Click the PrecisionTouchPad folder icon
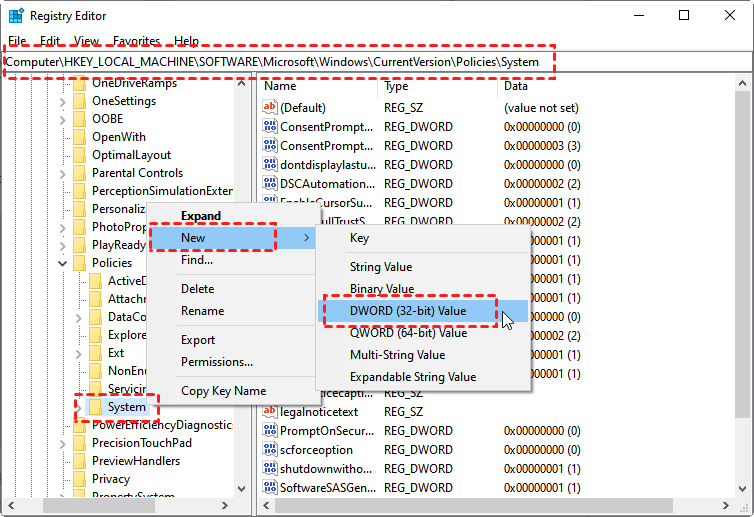The image size is (754, 517). tap(79, 443)
